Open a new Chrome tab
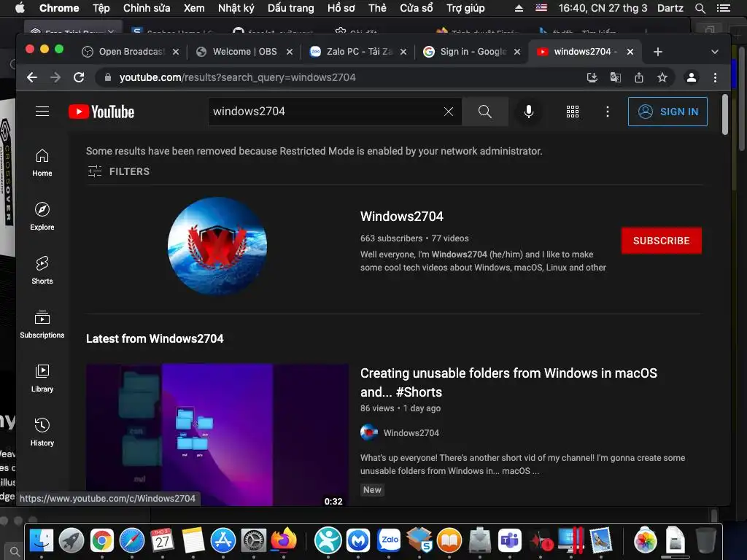Image resolution: width=747 pixels, height=560 pixels. click(658, 52)
